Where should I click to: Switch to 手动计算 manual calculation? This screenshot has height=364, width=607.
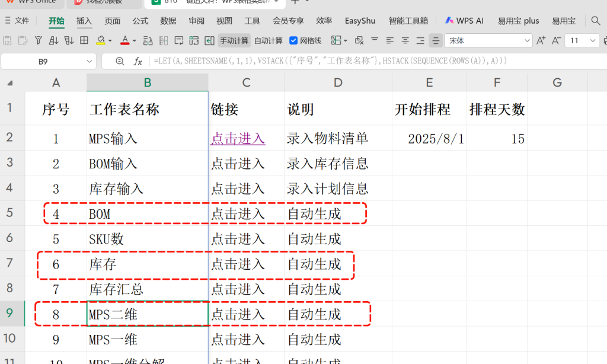point(234,41)
